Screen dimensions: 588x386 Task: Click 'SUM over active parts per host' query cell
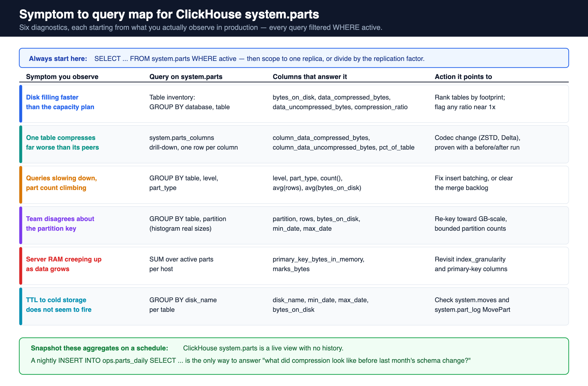181,264
